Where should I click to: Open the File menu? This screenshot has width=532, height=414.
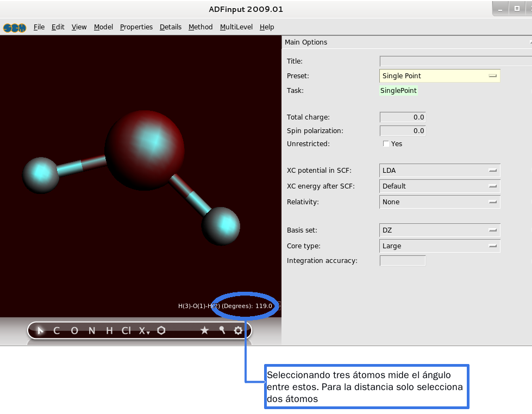point(39,27)
